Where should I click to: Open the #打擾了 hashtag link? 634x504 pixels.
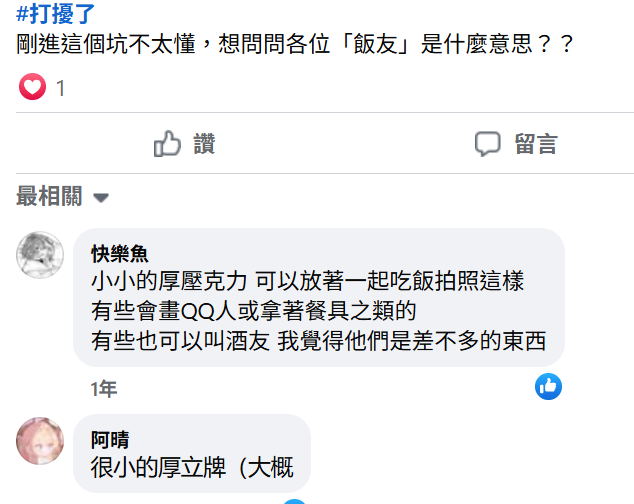[55, 13]
